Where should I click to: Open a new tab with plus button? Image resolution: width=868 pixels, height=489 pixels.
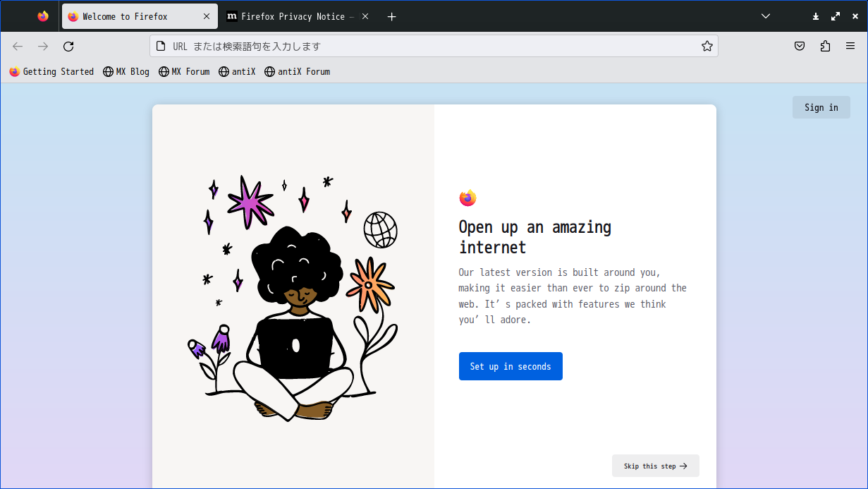pyautogui.click(x=392, y=16)
